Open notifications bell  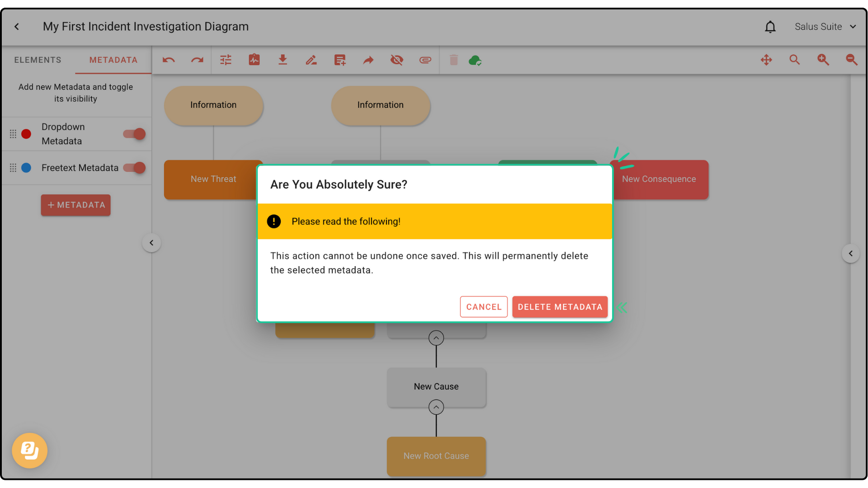(x=770, y=27)
